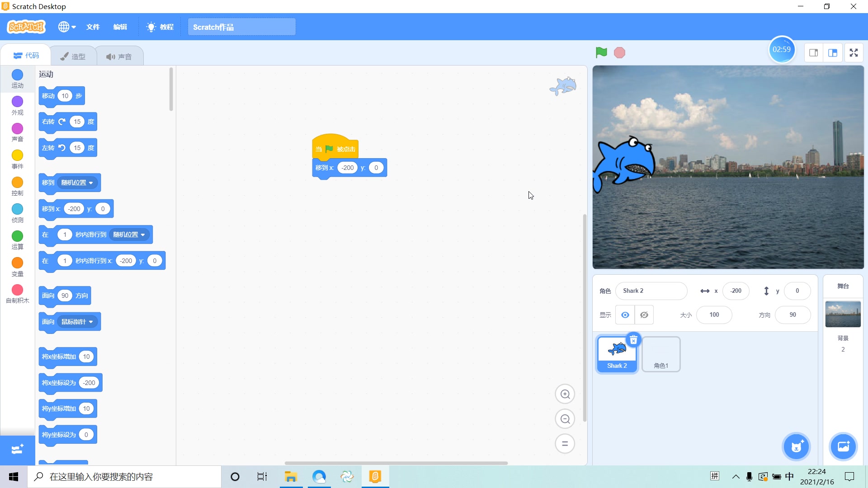This screenshot has height=488, width=868.
Task: Show Shark 2 with the eye toggle
Action: coord(625,314)
